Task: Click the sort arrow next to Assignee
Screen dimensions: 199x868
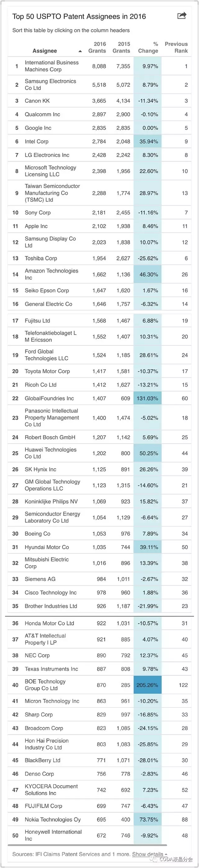Action: click(x=80, y=51)
